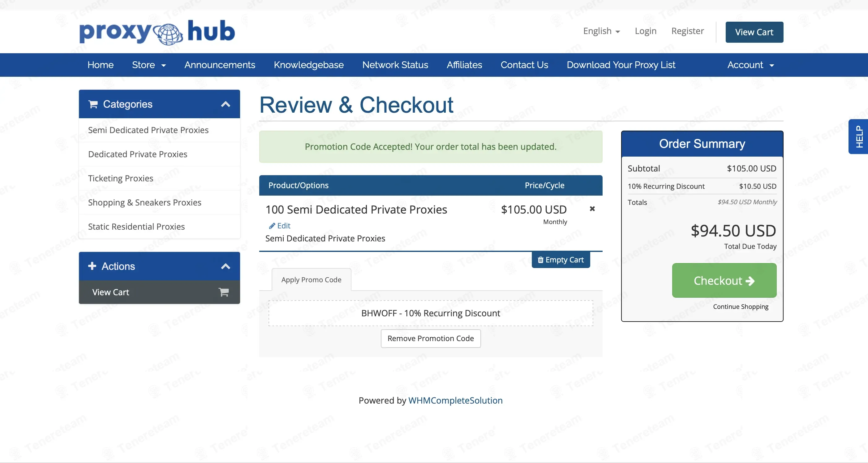Select Static Residential Proxies category
The height and width of the screenshot is (463, 868).
[159, 227]
